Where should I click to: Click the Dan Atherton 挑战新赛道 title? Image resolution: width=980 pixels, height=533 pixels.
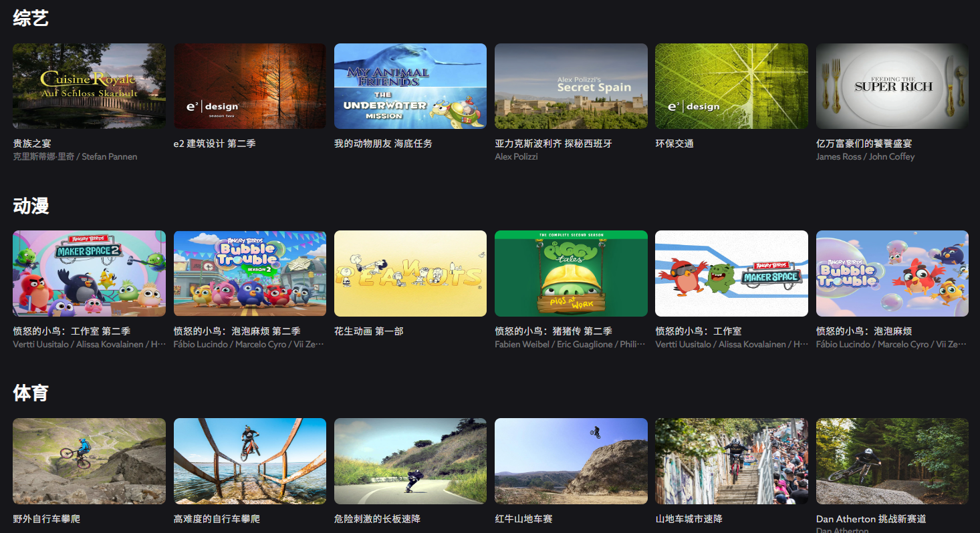point(870,519)
